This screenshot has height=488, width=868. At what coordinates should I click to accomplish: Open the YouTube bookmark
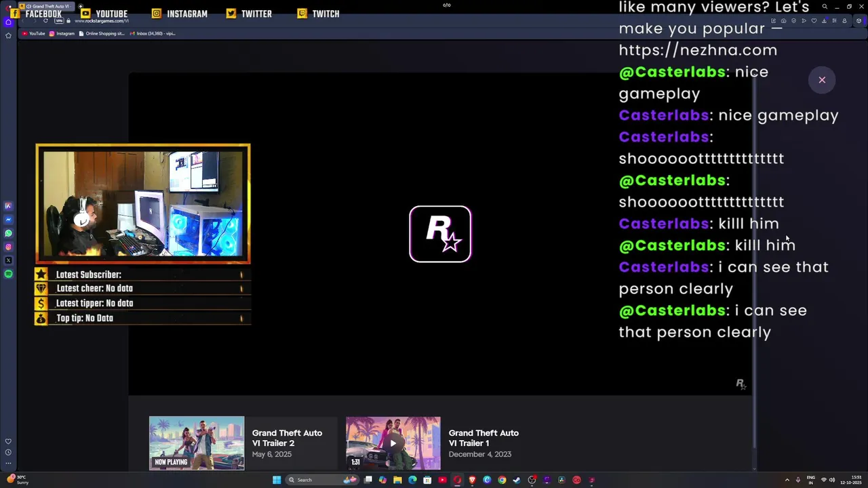(x=33, y=33)
